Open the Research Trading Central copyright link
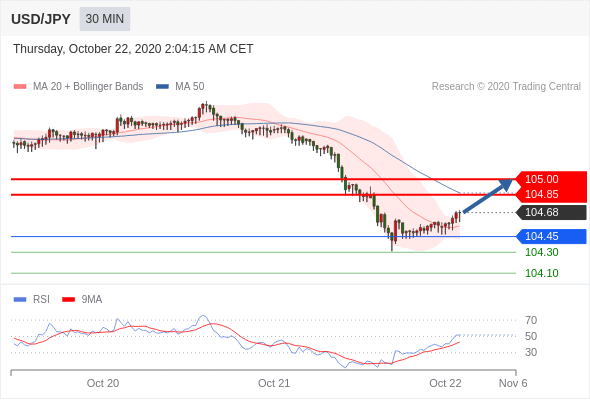The image size is (590, 400). coord(506,87)
